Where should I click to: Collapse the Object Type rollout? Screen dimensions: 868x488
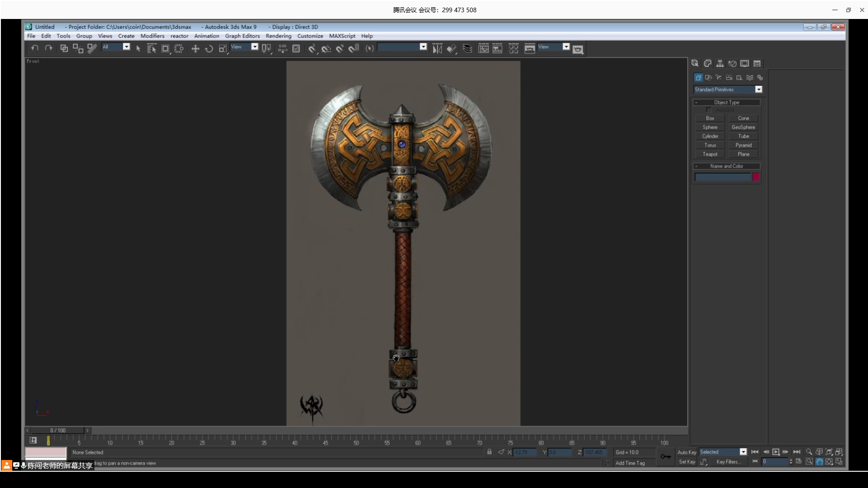coord(726,103)
